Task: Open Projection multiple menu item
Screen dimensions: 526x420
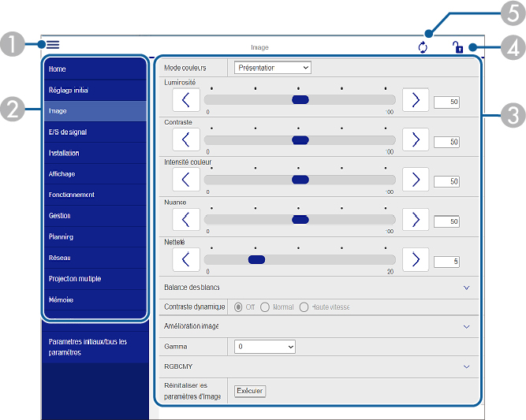Action: pos(95,279)
